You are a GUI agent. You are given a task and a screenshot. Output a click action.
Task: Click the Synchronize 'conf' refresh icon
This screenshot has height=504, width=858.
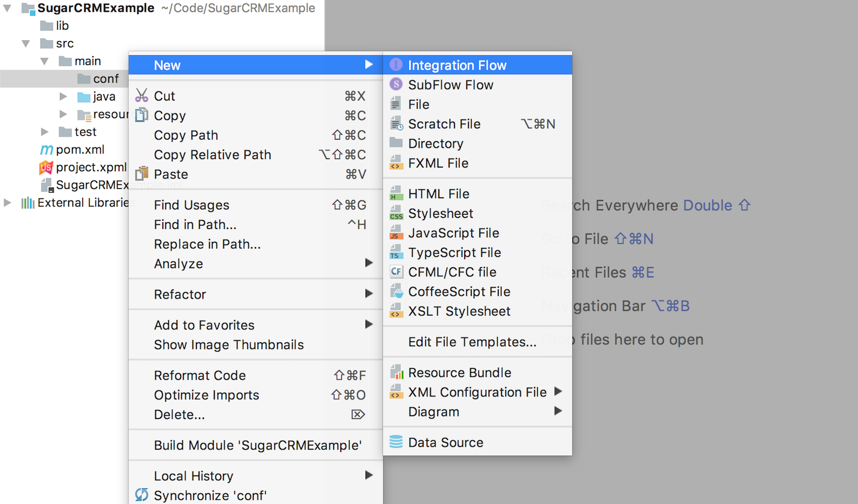pos(142,495)
